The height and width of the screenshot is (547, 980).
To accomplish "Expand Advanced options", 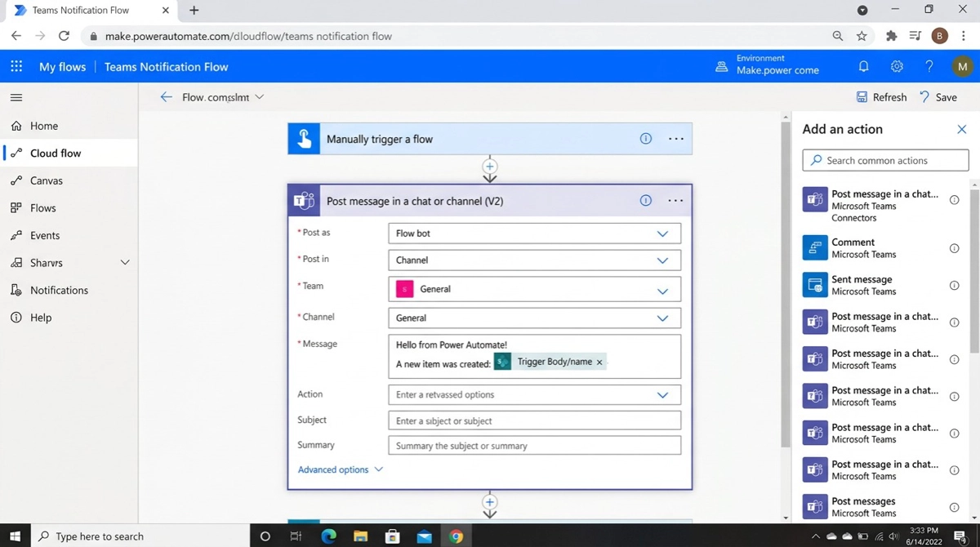I will coord(340,470).
